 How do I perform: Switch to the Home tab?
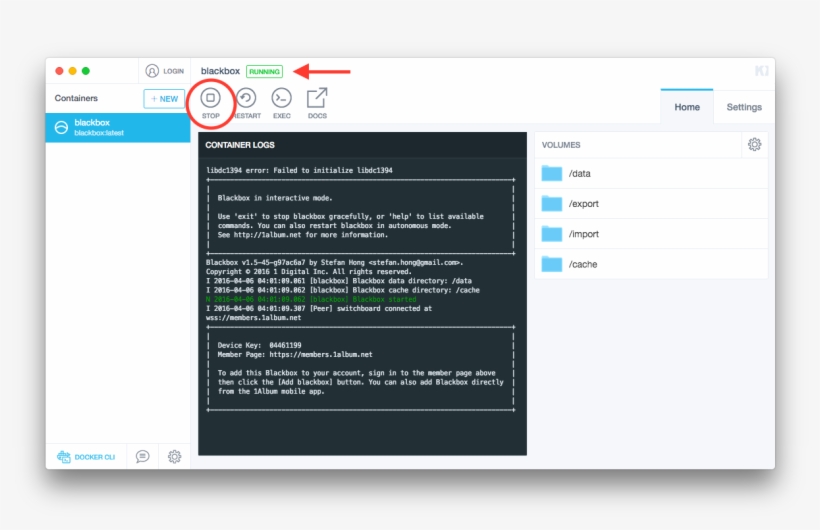[x=687, y=107]
